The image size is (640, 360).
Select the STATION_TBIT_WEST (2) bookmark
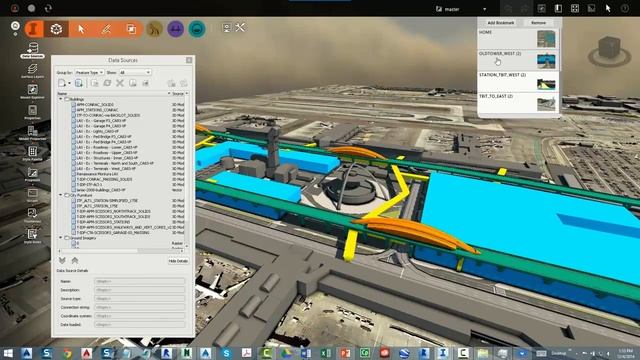click(518, 82)
